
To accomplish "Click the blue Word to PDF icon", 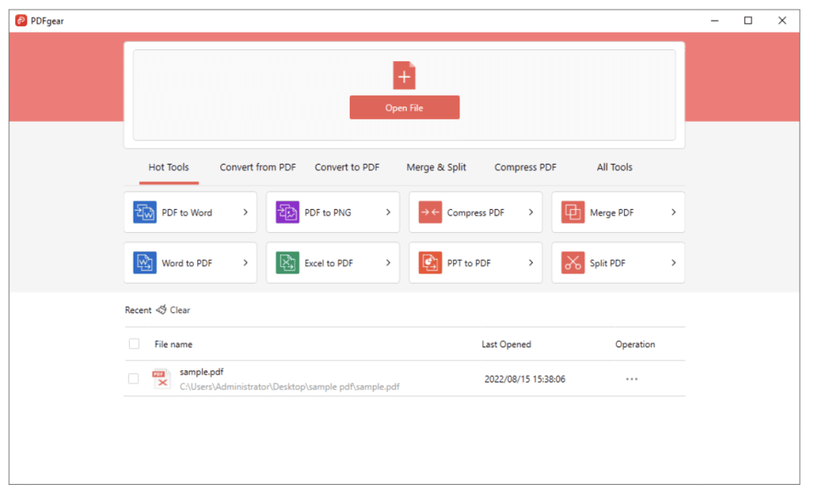I will (x=145, y=262).
